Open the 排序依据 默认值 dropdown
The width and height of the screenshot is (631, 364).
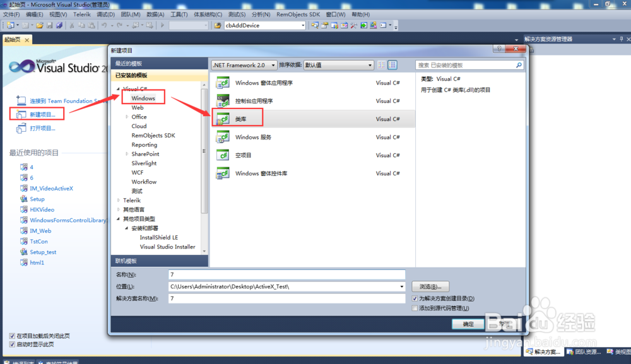(x=338, y=65)
